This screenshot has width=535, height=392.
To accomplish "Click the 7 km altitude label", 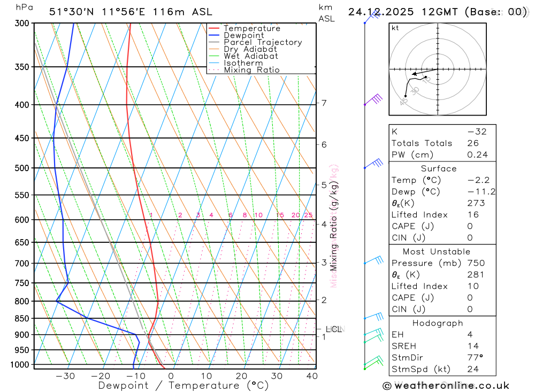I will (x=324, y=103).
